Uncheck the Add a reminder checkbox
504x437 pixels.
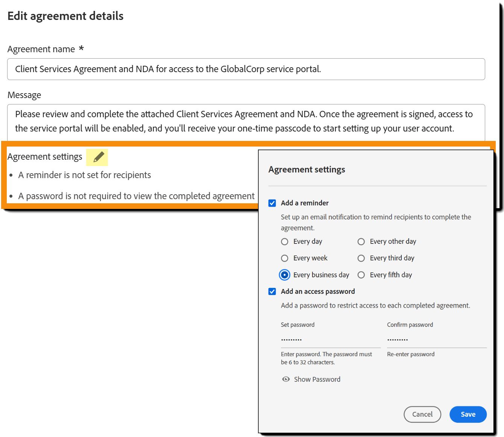272,203
